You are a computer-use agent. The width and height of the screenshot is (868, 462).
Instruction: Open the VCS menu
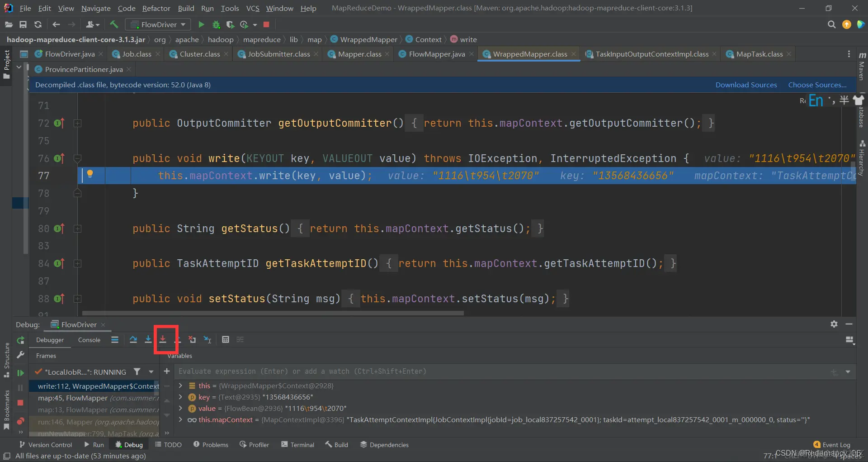pos(253,8)
